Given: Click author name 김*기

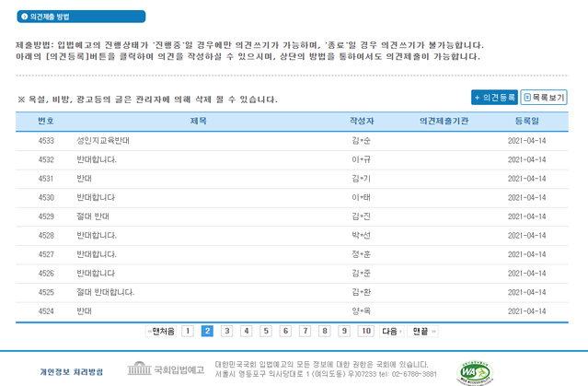Looking at the screenshot, I should (x=361, y=179).
